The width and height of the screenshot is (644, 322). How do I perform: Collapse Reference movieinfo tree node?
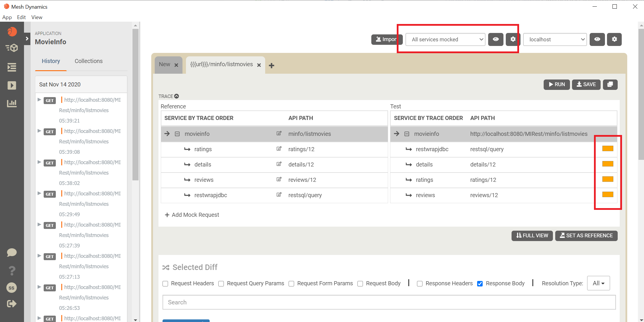click(177, 134)
